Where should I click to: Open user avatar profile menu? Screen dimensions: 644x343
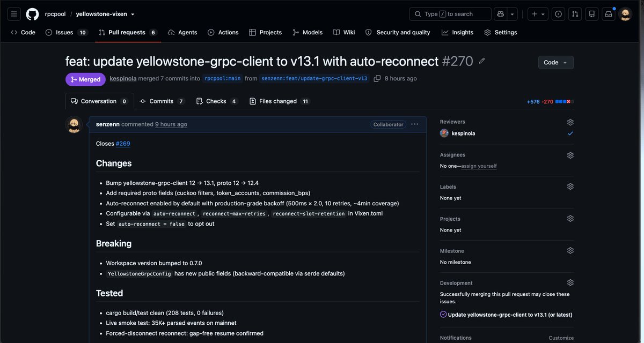tap(625, 14)
